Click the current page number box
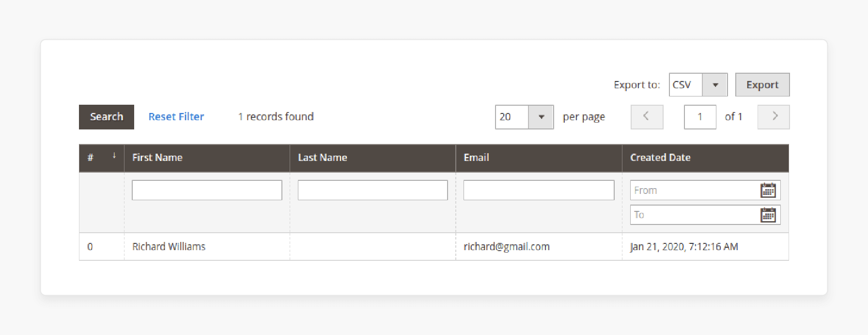Image resolution: width=868 pixels, height=335 pixels. click(x=700, y=117)
